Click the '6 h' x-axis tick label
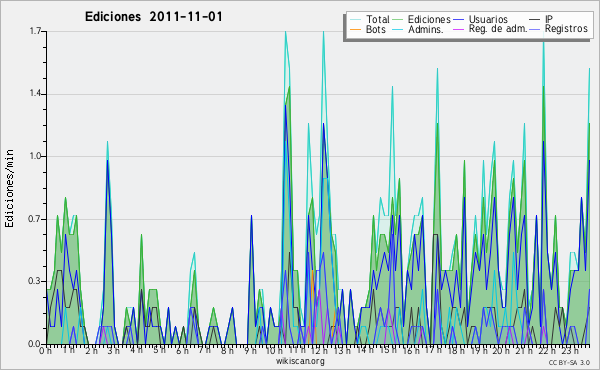The width and height of the screenshot is (600, 370). click(x=183, y=351)
